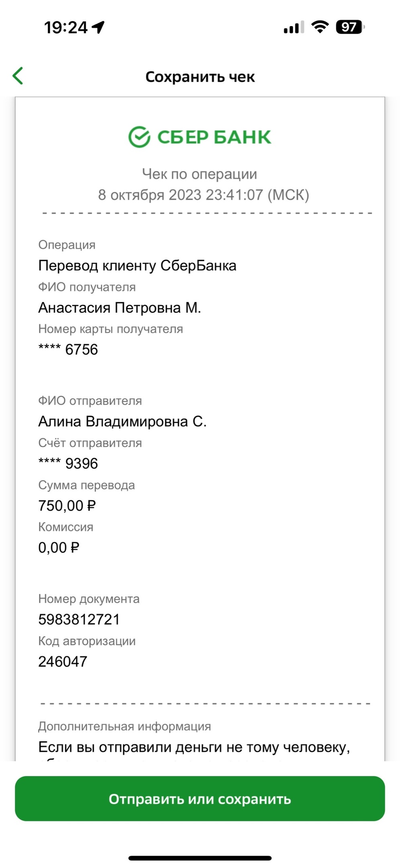This screenshot has height=868, width=400.
Task: Tap the location arrow beside the time
Action: point(98,27)
